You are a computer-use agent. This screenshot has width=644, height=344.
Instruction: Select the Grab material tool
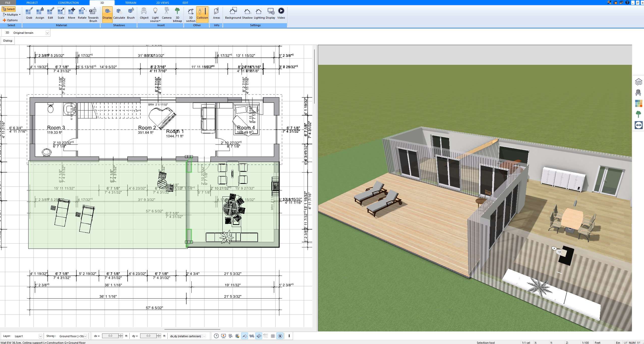[x=29, y=13]
